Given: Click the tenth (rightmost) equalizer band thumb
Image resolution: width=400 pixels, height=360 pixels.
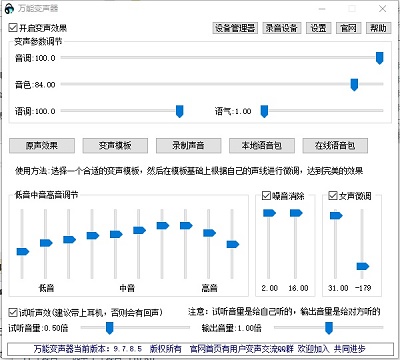Looking at the screenshot, I should (x=233, y=244).
